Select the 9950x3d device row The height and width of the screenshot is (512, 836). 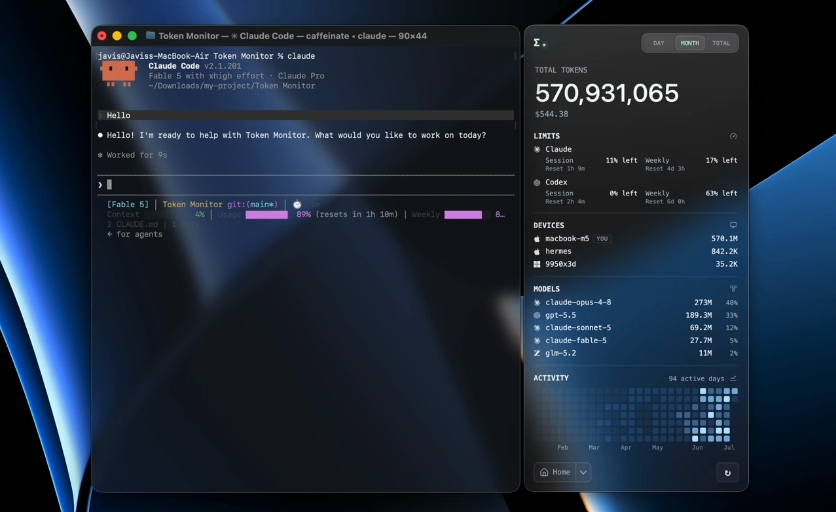636,265
